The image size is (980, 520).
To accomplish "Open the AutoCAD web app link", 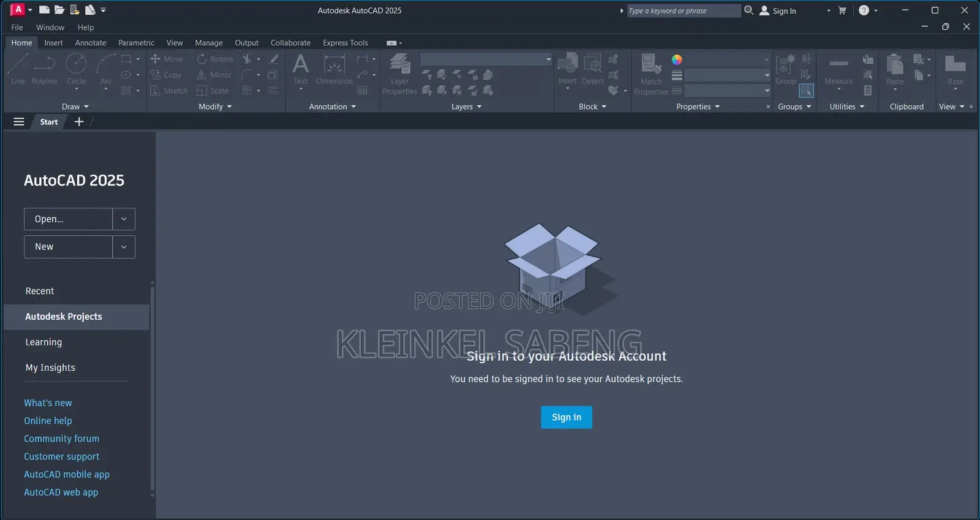I will click(61, 492).
